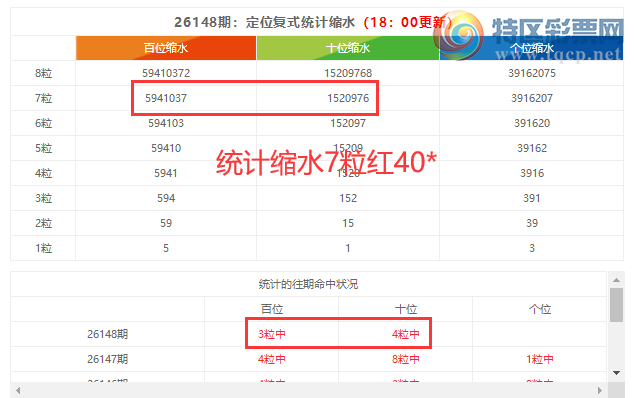The image size is (634, 398).
Task: Click the 1粒 row label
Action: pos(43,248)
